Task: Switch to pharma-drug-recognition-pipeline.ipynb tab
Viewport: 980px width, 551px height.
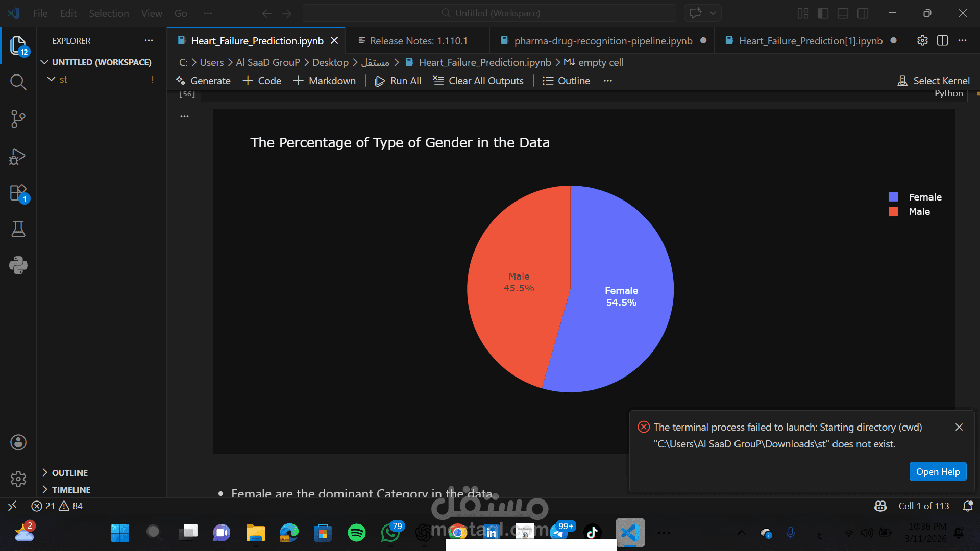Action: [x=603, y=41]
